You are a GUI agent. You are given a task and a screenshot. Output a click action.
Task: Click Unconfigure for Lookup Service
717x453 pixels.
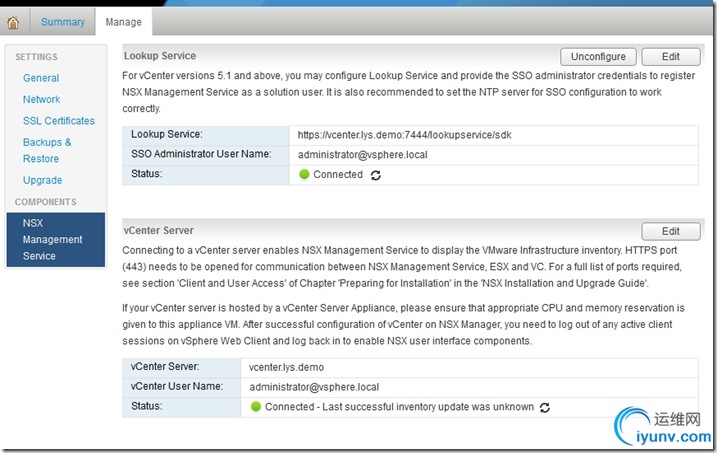[x=598, y=57]
